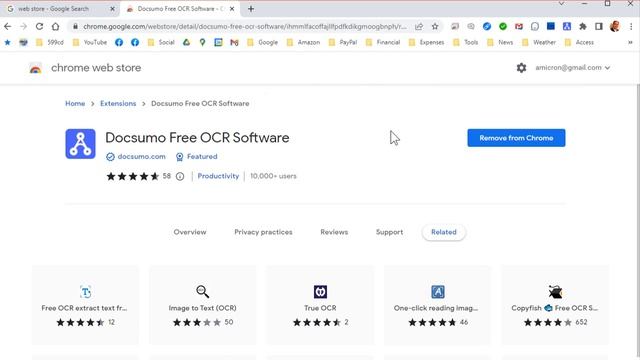Image resolution: width=640 pixels, height=360 pixels.
Task: Click the blue circular extension icon in toolbar
Action: click(x=487, y=27)
